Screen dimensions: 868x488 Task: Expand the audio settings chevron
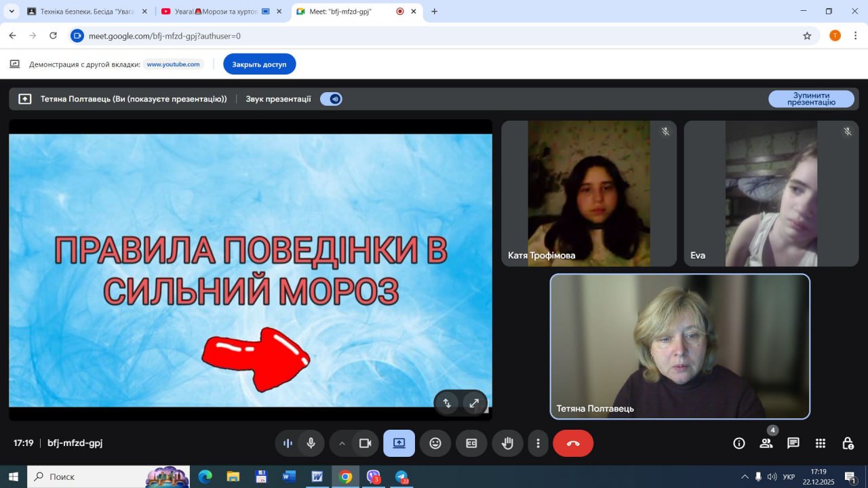(x=342, y=443)
